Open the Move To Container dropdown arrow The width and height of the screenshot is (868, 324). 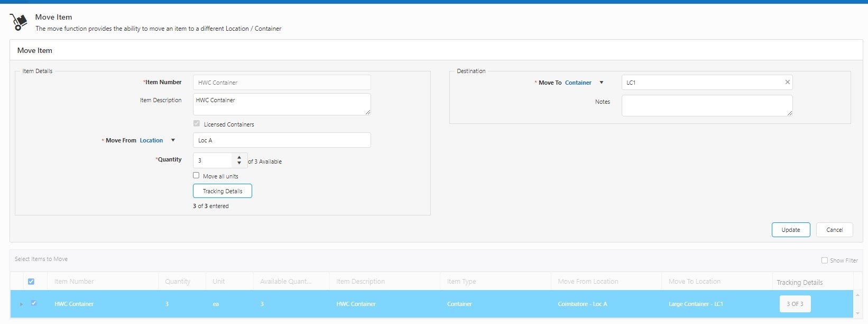click(601, 83)
